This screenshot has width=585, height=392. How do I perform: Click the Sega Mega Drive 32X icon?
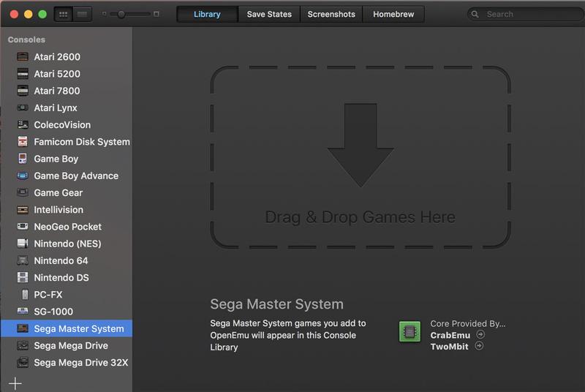pyautogui.click(x=23, y=362)
